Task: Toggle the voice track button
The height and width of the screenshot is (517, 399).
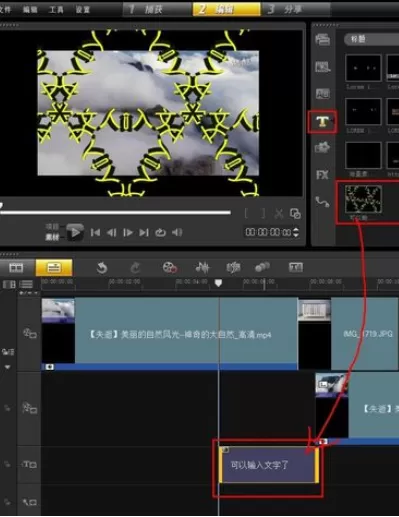Action: point(29,502)
